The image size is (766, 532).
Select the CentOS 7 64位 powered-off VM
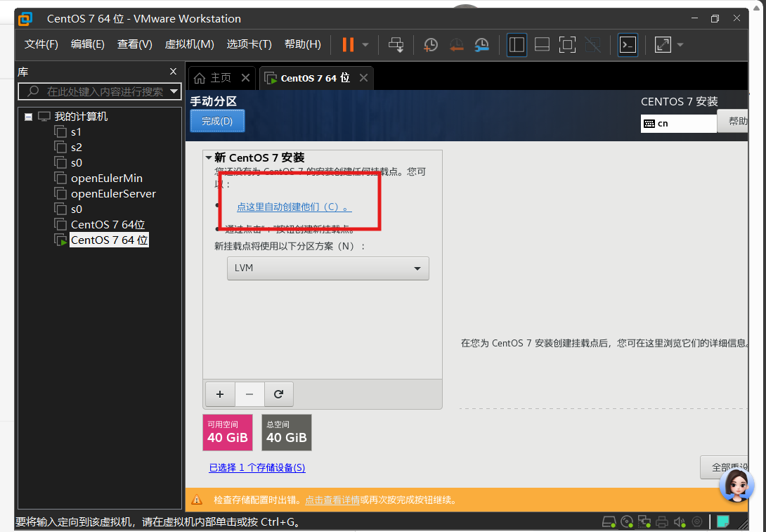tap(108, 225)
